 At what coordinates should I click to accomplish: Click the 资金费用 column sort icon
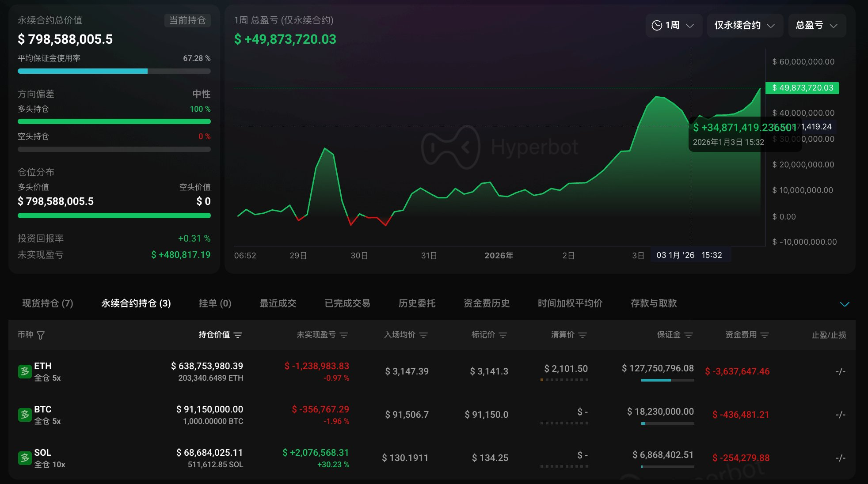pos(765,335)
